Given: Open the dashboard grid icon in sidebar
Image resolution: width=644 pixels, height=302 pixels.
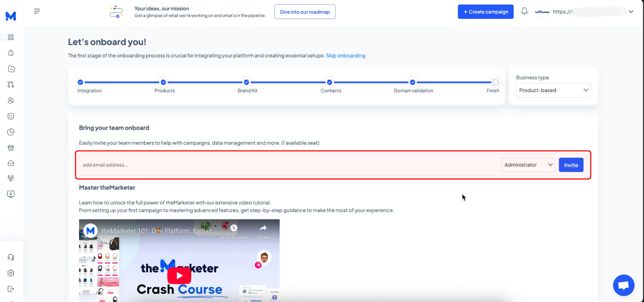Looking at the screenshot, I should point(11,37).
